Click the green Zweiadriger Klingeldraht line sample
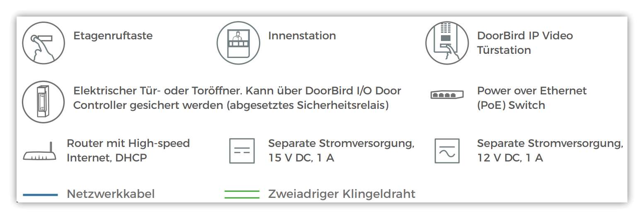Image resolution: width=644 pixels, height=219 pixels. click(242, 195)
